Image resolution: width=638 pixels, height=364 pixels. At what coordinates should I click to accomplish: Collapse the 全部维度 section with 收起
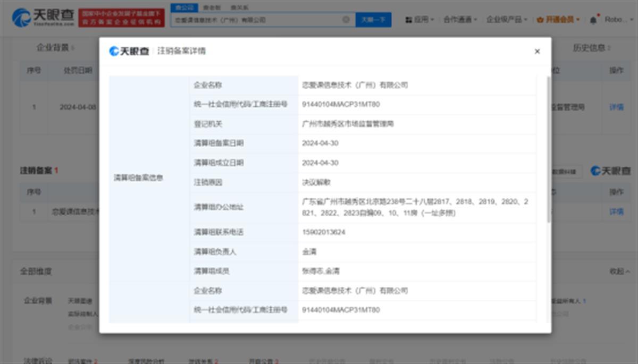point(619,272)
